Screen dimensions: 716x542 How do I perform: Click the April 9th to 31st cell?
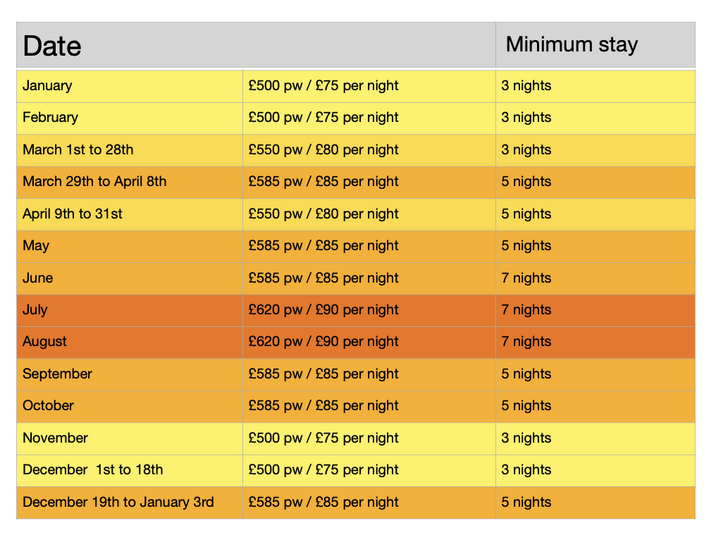[x=73, y=214]
